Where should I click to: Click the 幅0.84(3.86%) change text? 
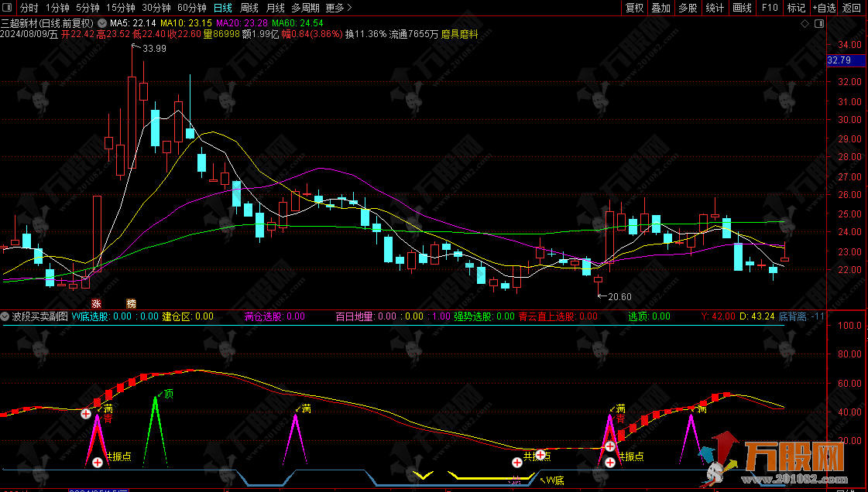(x=312, y=34)
